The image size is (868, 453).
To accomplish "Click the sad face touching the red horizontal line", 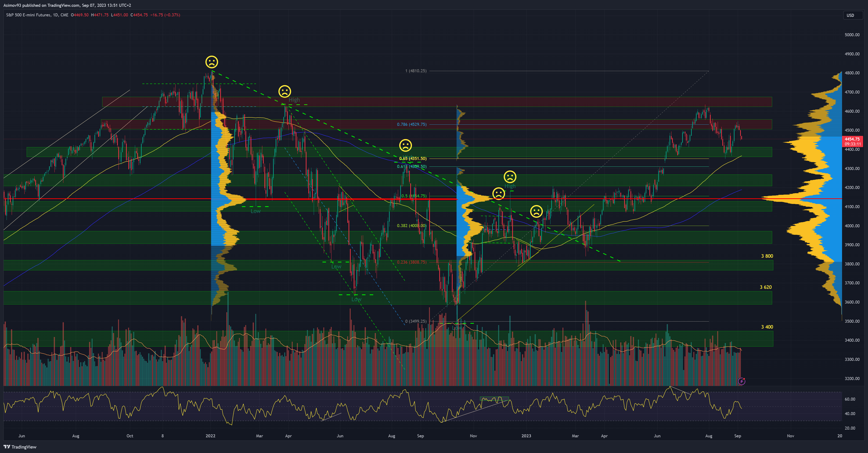I will tap(498, 193).
